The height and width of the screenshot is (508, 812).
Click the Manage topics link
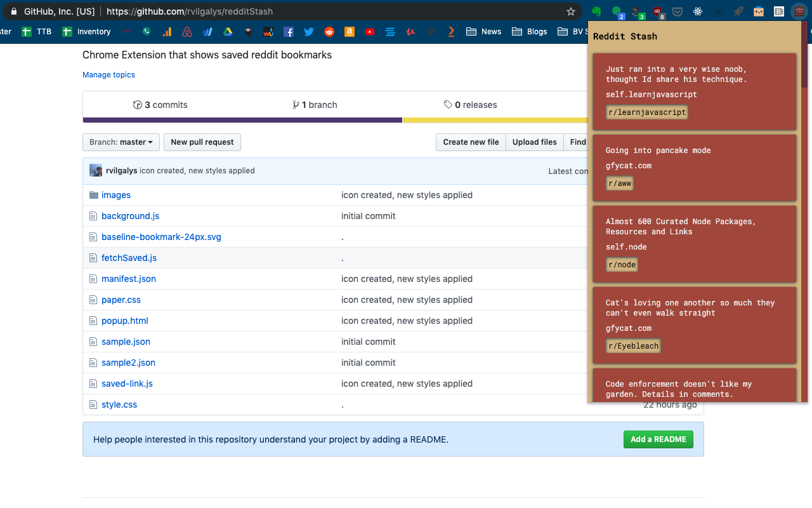point(108,75)
